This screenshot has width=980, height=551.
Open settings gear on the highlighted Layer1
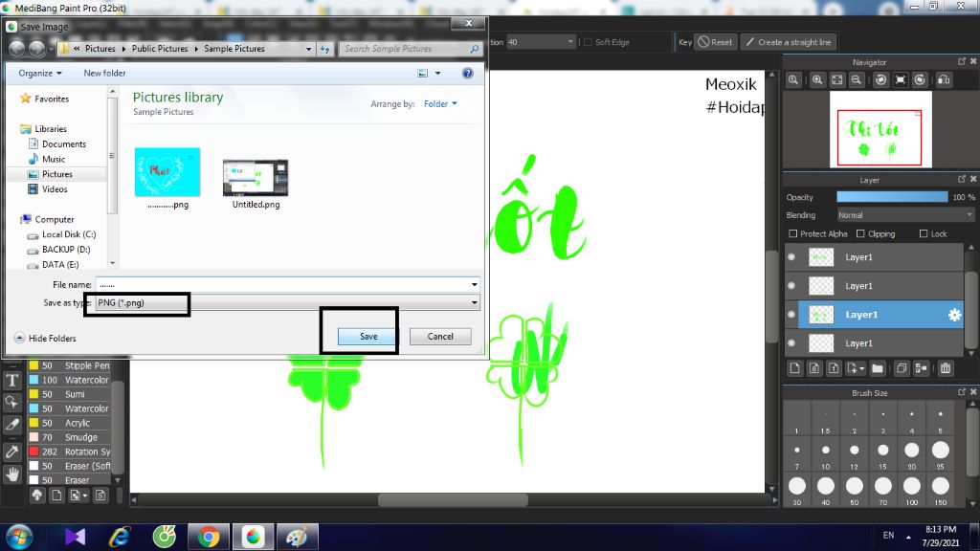[954, 315]
